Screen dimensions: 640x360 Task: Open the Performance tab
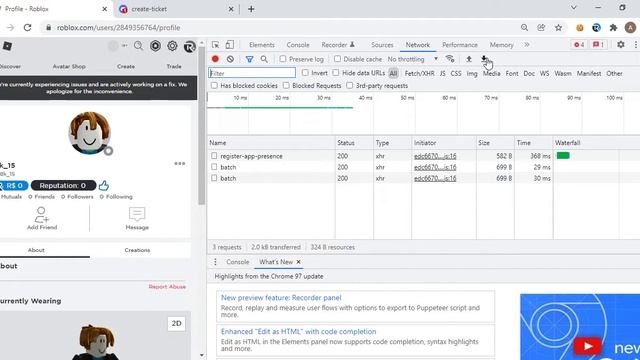coord(460,45)
